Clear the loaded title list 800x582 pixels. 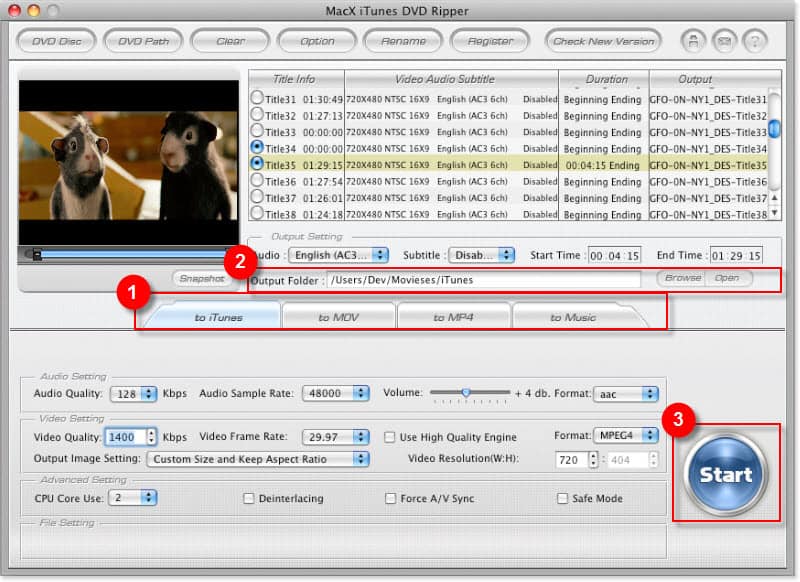coord(229,41)
